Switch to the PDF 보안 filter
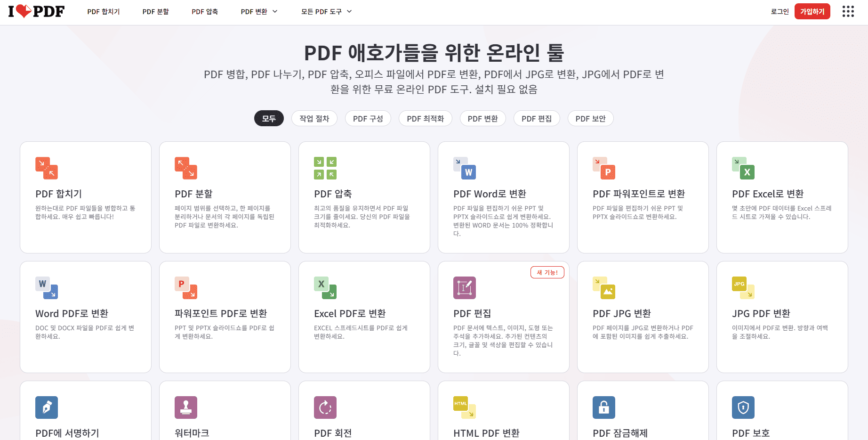This screenshot has width=868, height=440. point(590,118)
